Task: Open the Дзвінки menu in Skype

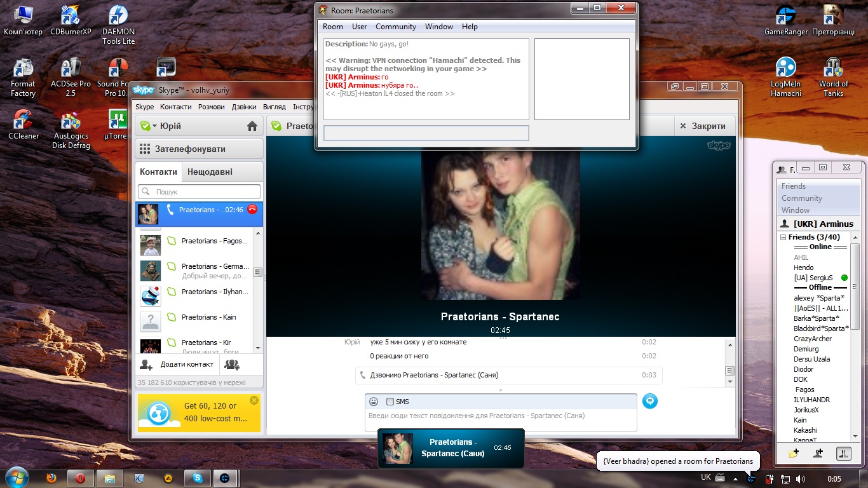Action: 244,107
